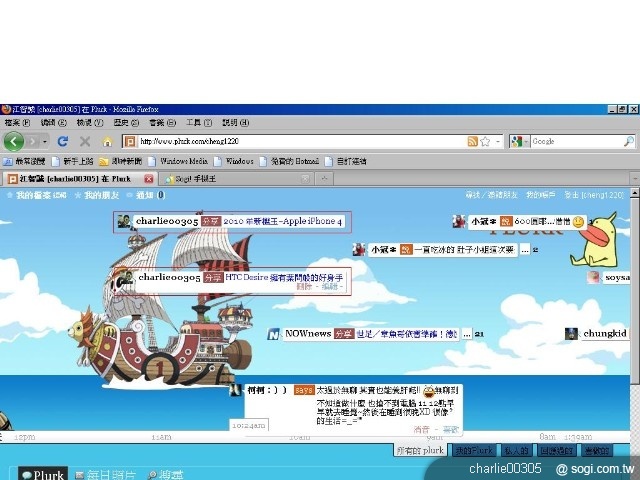Stop page loading with the X icon
Screen dimensions: 640x480
[84, 141]
